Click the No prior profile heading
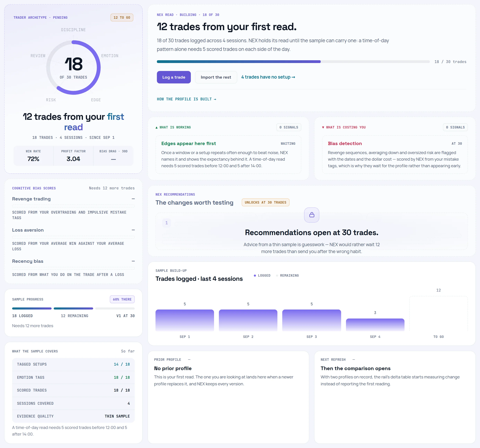This screenshot has width=480, height=448. click(173, 368)
